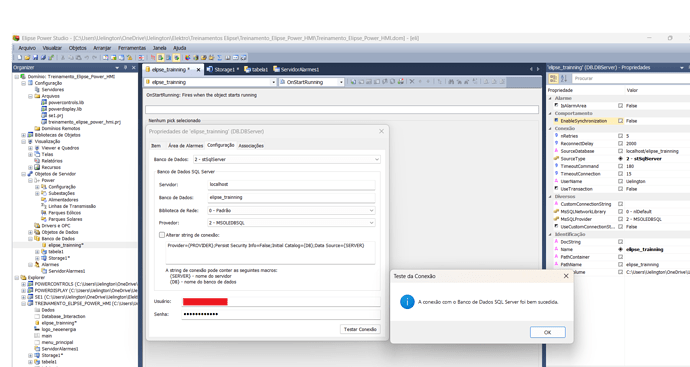Click the Relatórios icon in Organizer tree
Screen dimensions: 690x367
(x=37, y=161)
